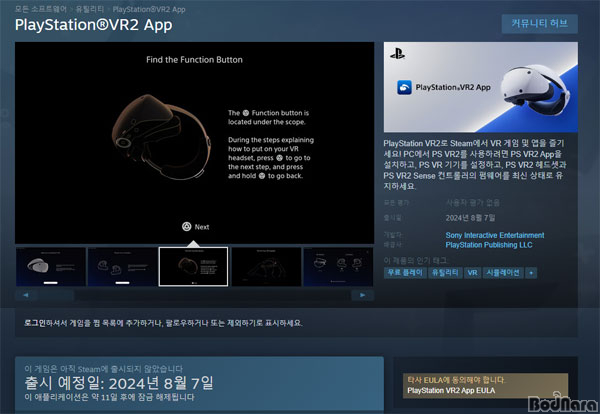Open Sony Interactive Entertainment developer link
Image resolution: width=600 pixels, height=414 pixels.
click(494, 235)
